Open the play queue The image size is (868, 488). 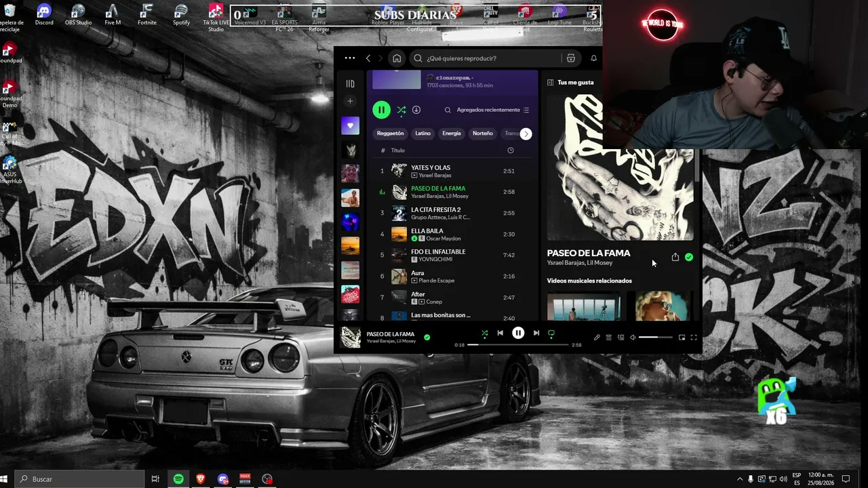[609, 338]
